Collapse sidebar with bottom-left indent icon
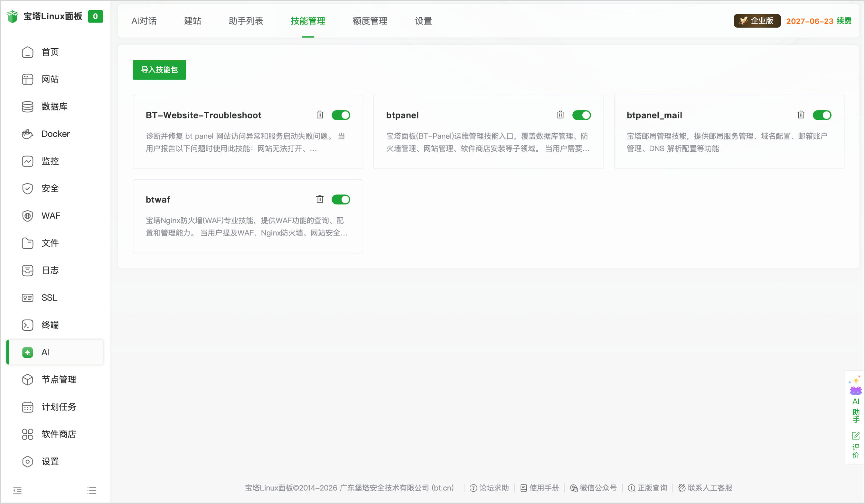Screen dimensions: 865x504 (x=18, y=490)
